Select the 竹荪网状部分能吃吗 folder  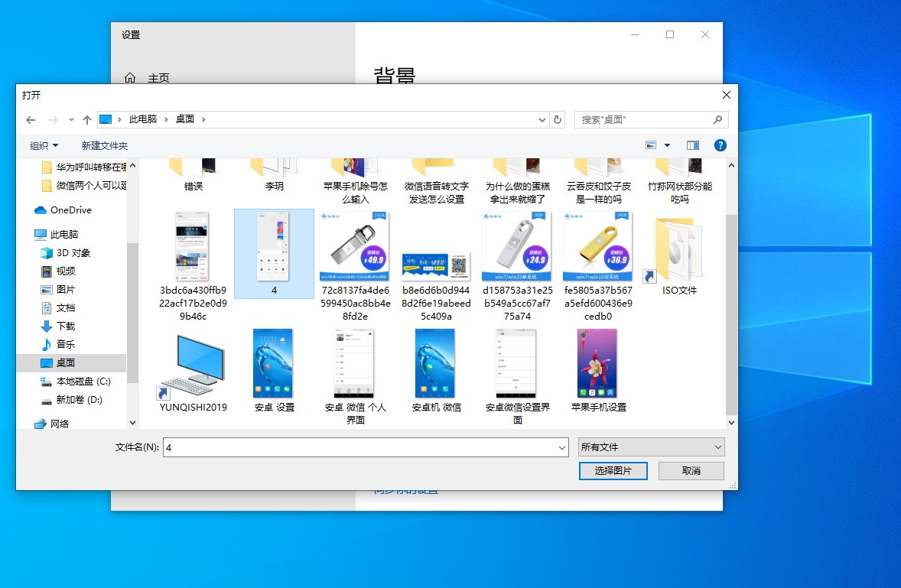tap(679, 181)
